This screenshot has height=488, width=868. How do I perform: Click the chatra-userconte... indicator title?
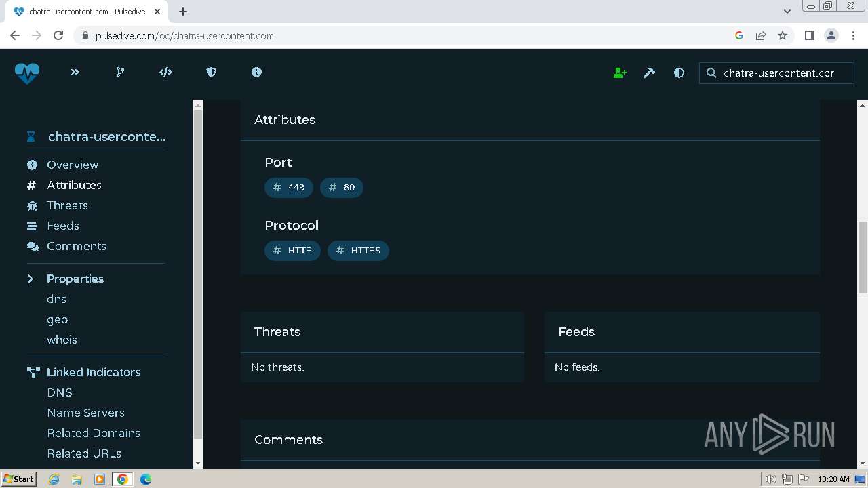click(x=106, y=136)
